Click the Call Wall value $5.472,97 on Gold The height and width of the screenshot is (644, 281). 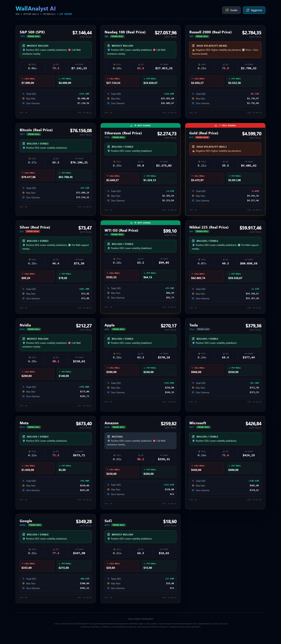click(197, 180)
